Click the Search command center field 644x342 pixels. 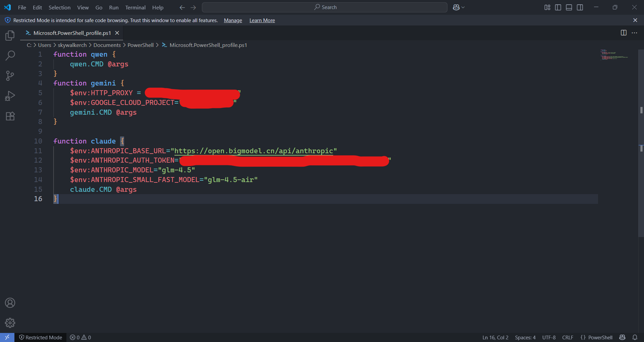[x=324, y=7]
